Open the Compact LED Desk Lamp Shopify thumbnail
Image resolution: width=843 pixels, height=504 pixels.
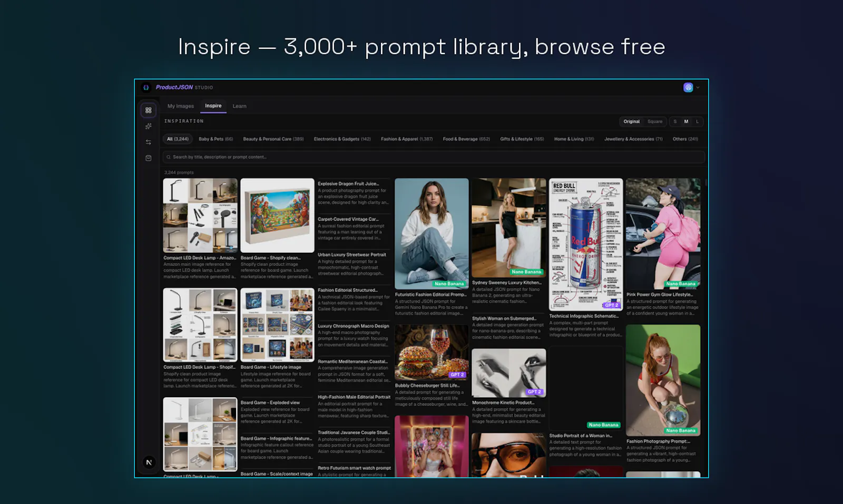(x=200, y=325)
